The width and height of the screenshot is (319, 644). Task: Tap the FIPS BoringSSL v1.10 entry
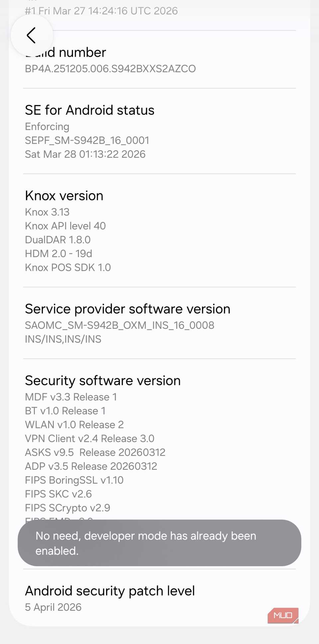(x=74, y=480)
